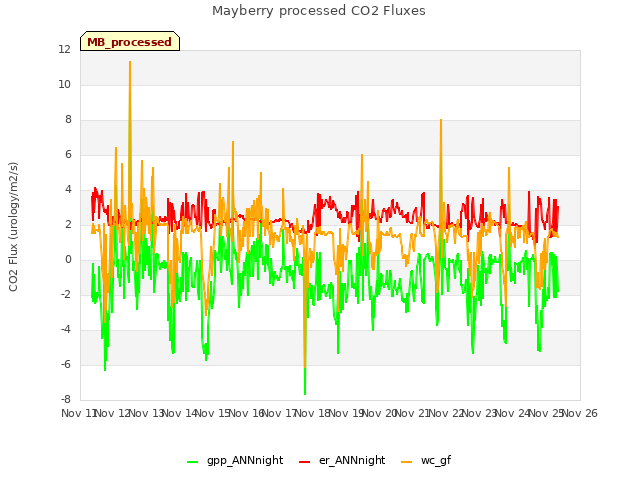640x480 pixels.
Task: Click the y-axis tick label 8
Action: coord(68,120)
